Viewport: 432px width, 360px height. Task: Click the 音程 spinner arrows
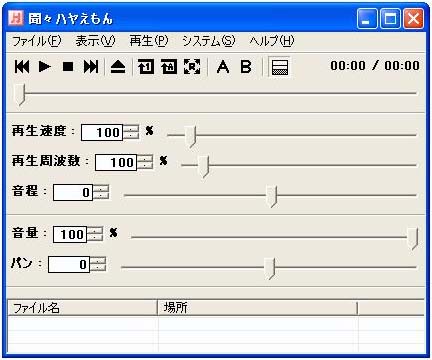pyautogui.click(x=101, y=192)
